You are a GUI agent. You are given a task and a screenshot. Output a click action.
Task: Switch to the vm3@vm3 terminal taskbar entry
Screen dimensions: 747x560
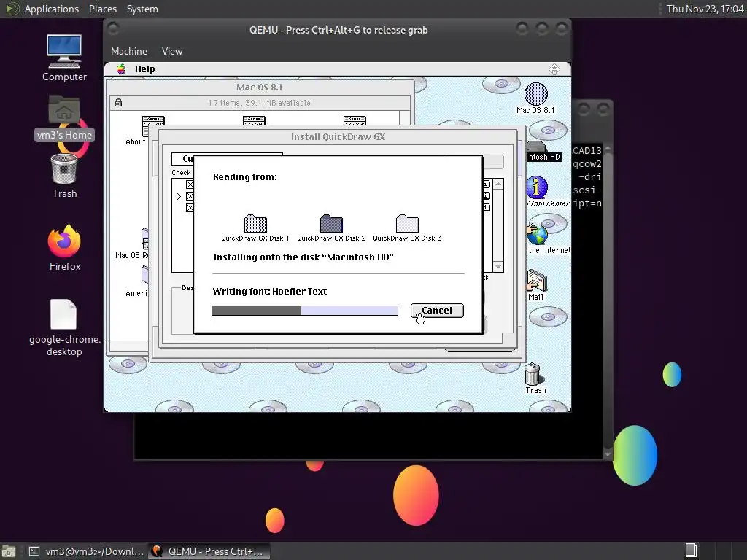(86, 551)
